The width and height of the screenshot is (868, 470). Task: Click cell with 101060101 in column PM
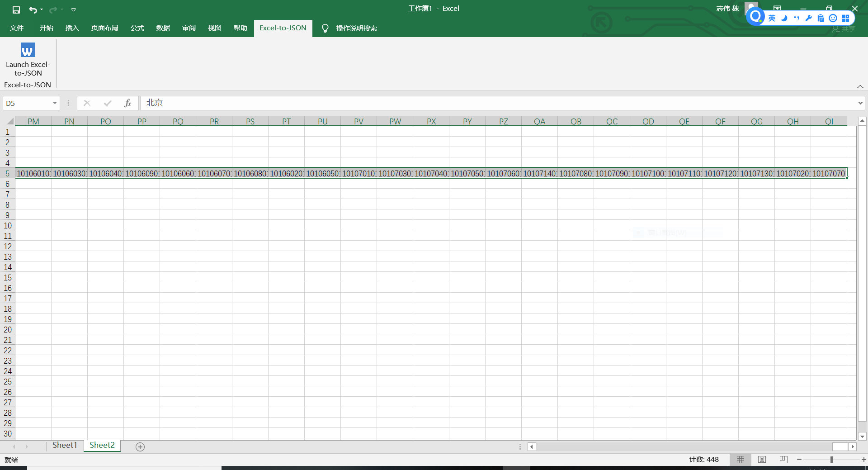[x=33, y=174]
